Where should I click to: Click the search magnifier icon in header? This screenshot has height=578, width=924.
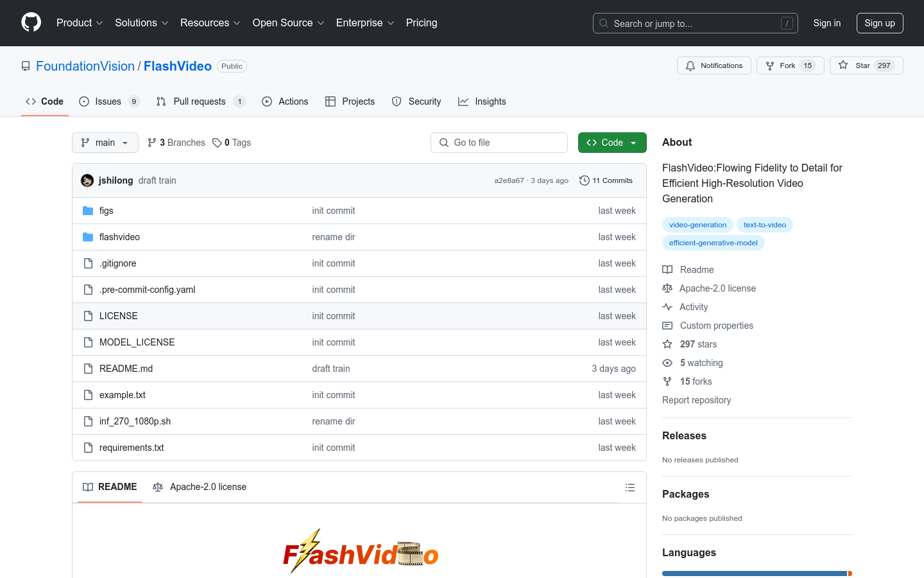[x=604, y=23]
